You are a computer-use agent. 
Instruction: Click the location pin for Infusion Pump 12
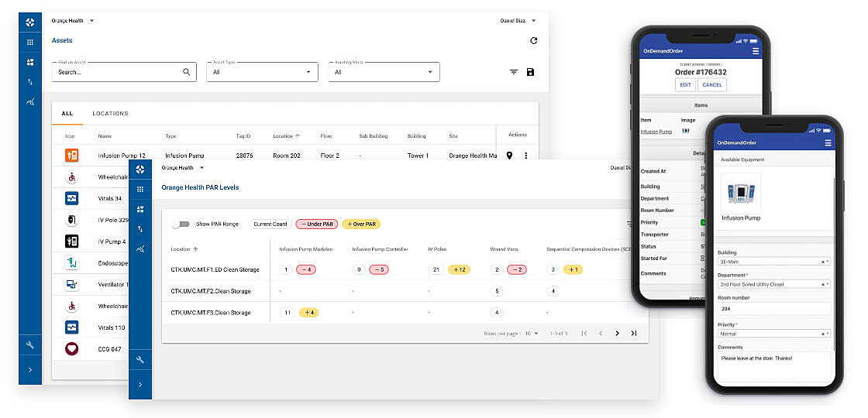[509, 156]
